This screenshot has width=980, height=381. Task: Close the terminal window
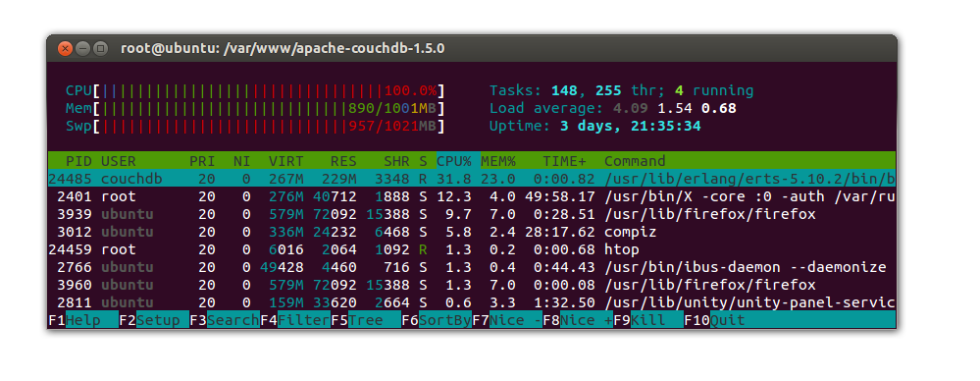coord(65,48)
